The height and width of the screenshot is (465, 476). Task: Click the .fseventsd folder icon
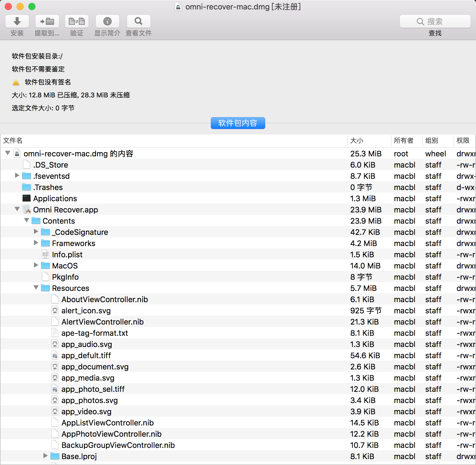point(27,176)
